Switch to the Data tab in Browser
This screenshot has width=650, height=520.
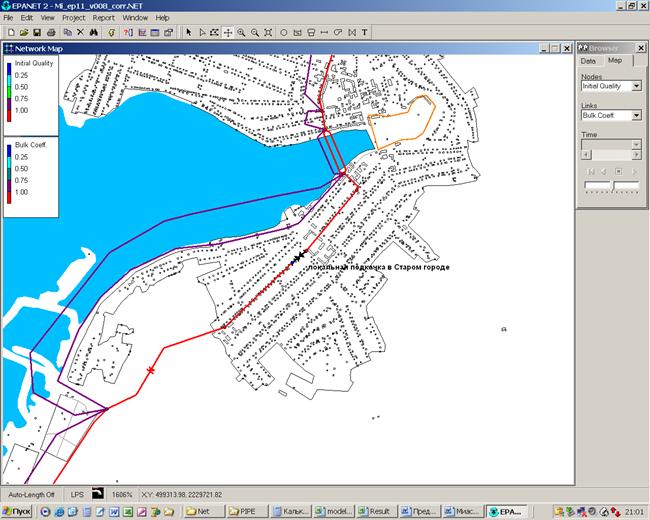(589, 61)
